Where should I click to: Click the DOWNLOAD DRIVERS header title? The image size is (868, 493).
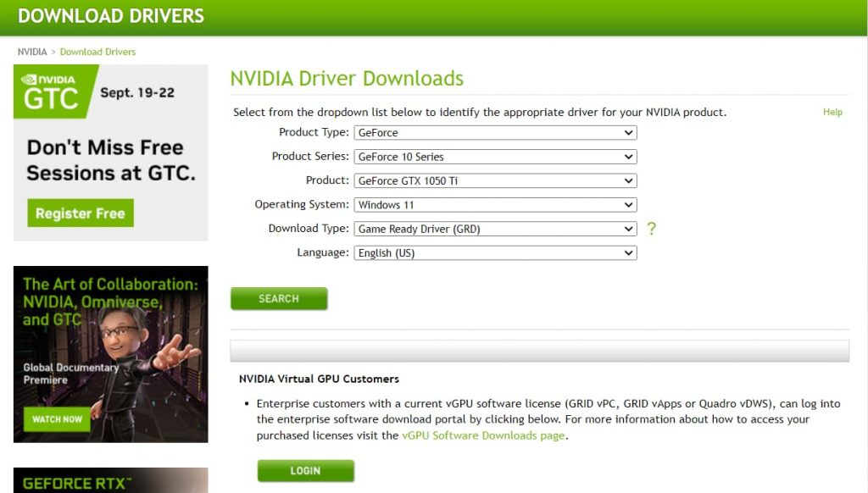pyautogui.click(x=111, y=16)
